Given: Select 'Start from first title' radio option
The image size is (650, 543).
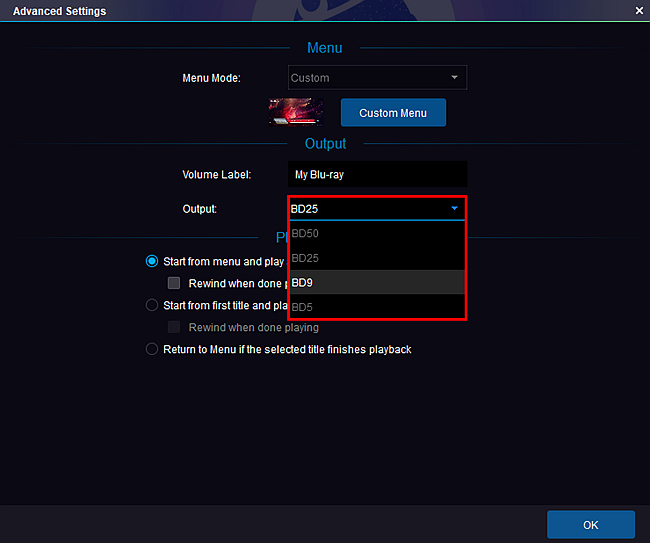Looking at the screenshot, I should coord(152,305).
